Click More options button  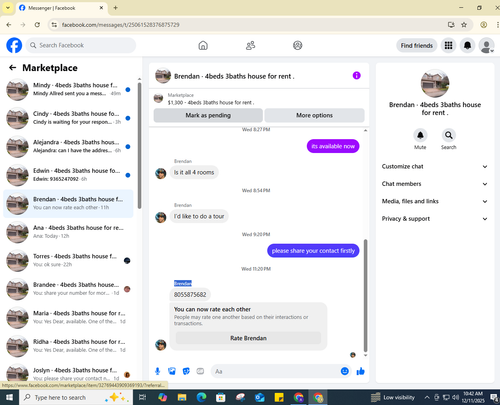(314, 115)
